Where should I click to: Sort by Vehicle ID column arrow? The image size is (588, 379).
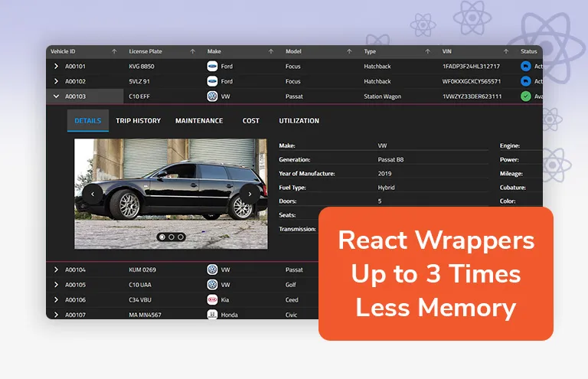[114, 51]
